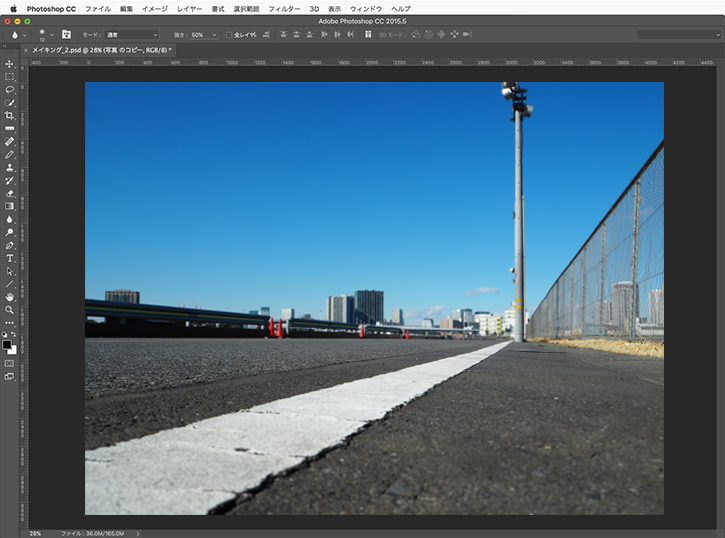
Task: Open the Edit Toolbar three-dots menu
Action: click(x=9, y=323)
